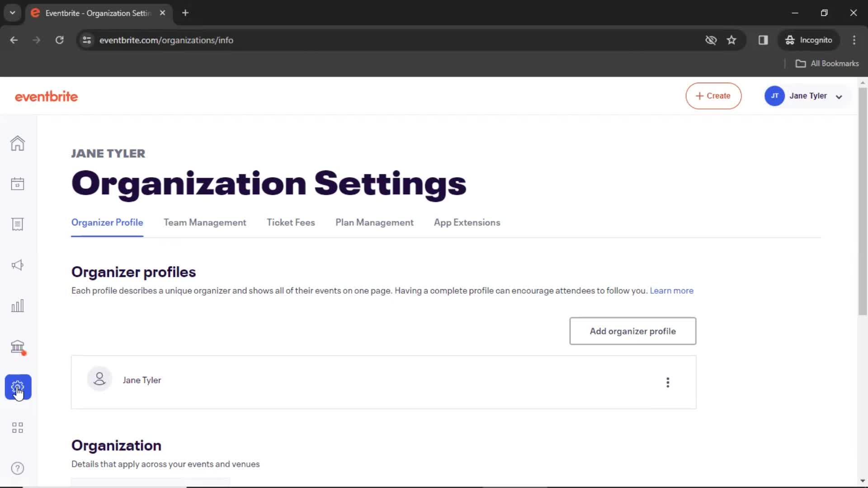Select the Orders list icon in sidebar

click(17, 225)
